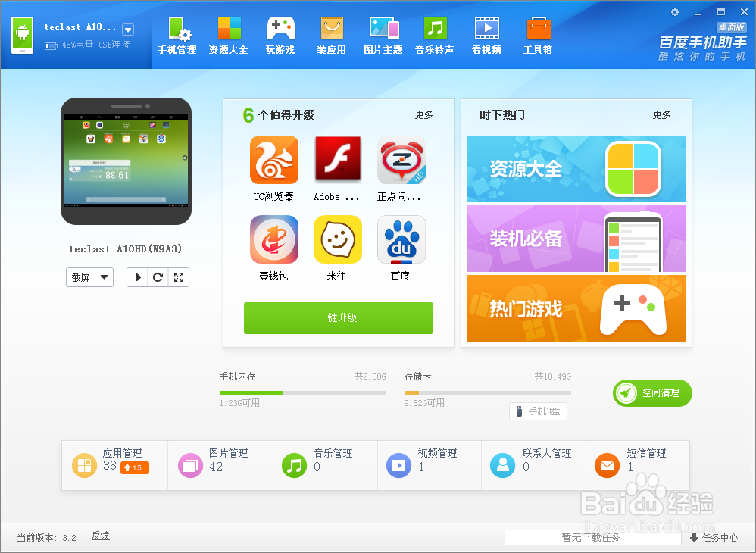
Task: Open the 资源大全 banner
Action: pos(576,169)
